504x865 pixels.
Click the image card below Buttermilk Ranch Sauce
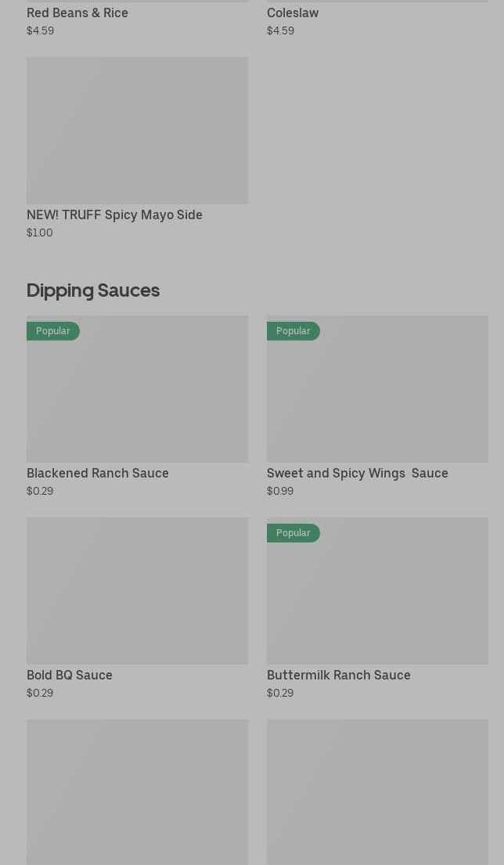click(x=377, y=791)
